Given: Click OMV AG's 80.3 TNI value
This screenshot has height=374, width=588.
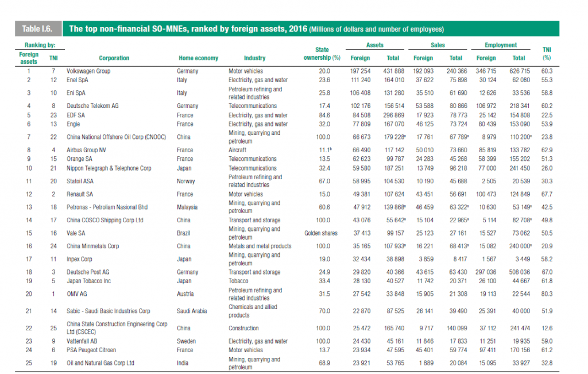Looking at the screenshot, I should pos(546,294).
